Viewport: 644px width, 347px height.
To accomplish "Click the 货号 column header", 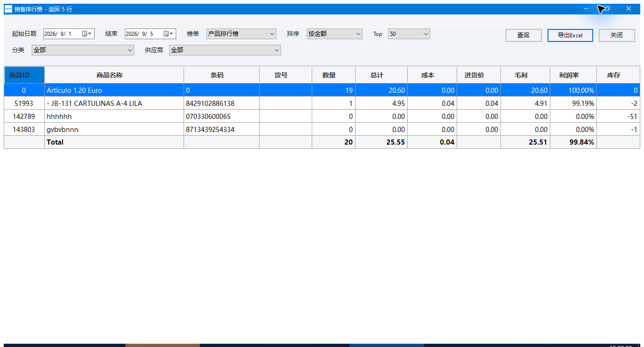I will click(x=286, y=75).
